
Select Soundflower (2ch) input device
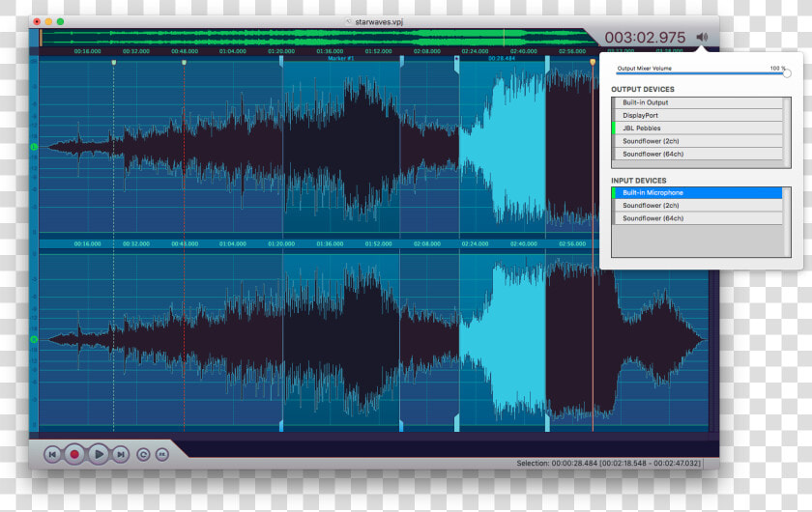click(x=697, y=206)
